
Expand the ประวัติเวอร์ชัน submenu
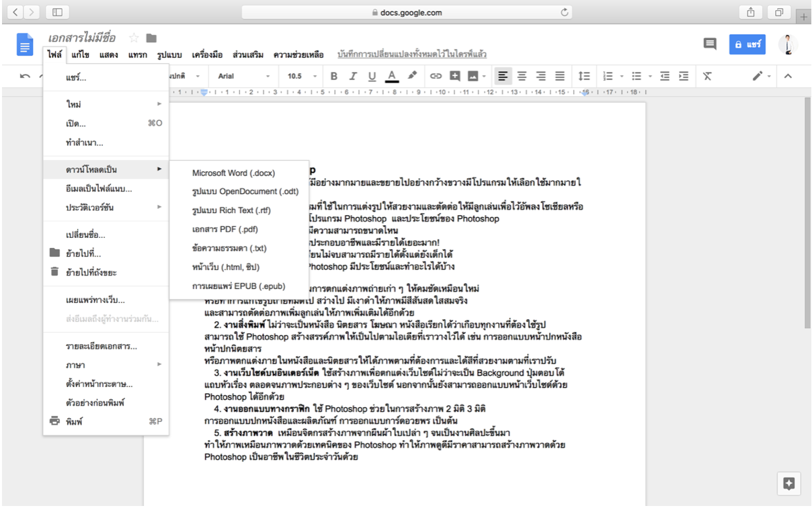106,208
